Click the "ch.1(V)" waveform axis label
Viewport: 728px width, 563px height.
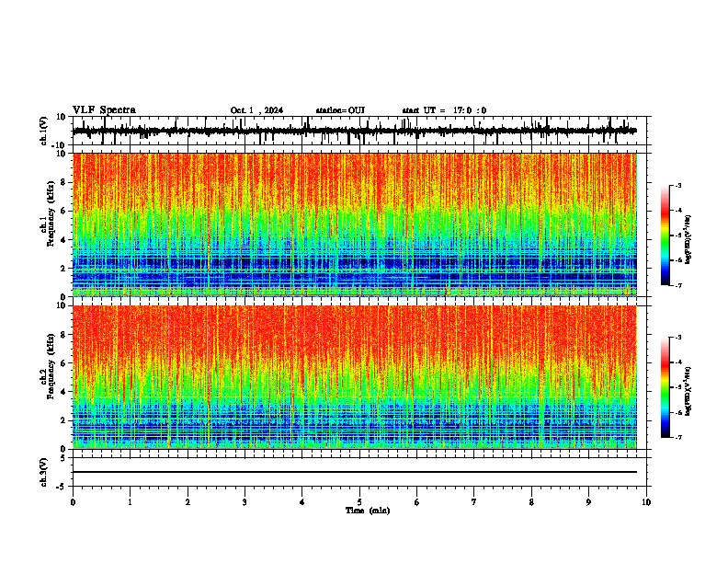[x=44, y=131]
